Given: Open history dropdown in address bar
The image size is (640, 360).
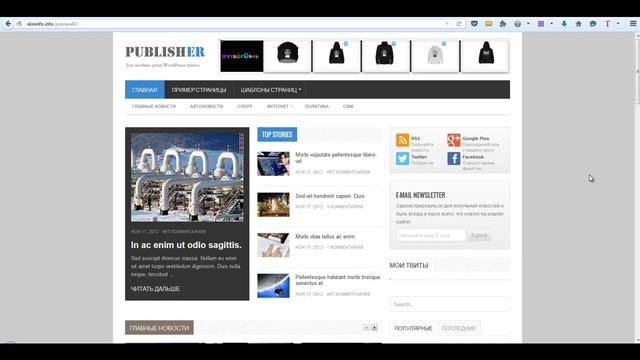Looking at the screenshot, I should click(447, 24).
